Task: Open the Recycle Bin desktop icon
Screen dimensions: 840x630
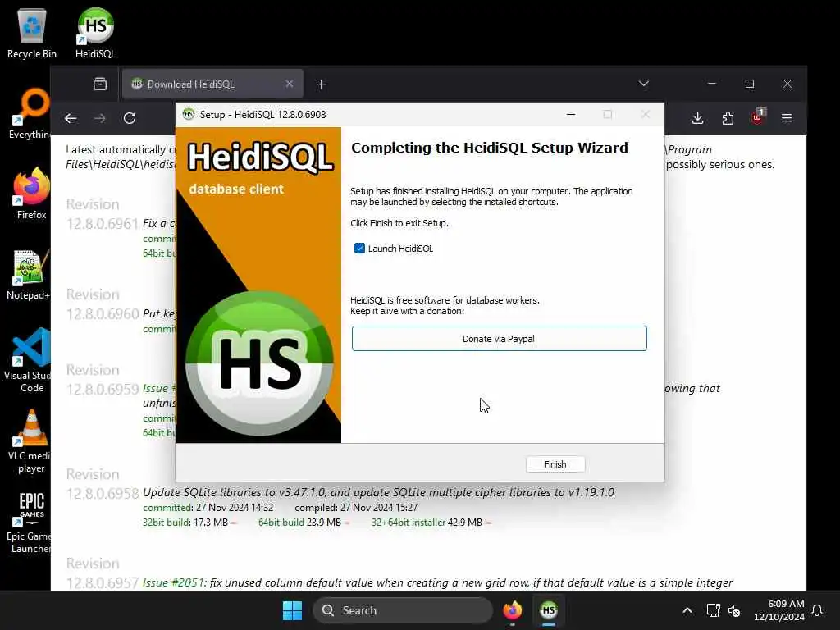Action: pyautogui.click(x=32, y=32)
